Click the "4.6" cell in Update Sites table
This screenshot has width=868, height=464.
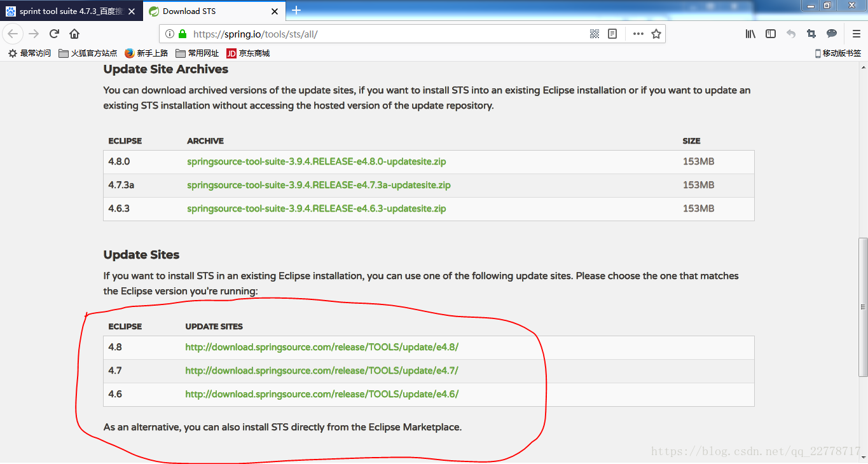point(115,394)
